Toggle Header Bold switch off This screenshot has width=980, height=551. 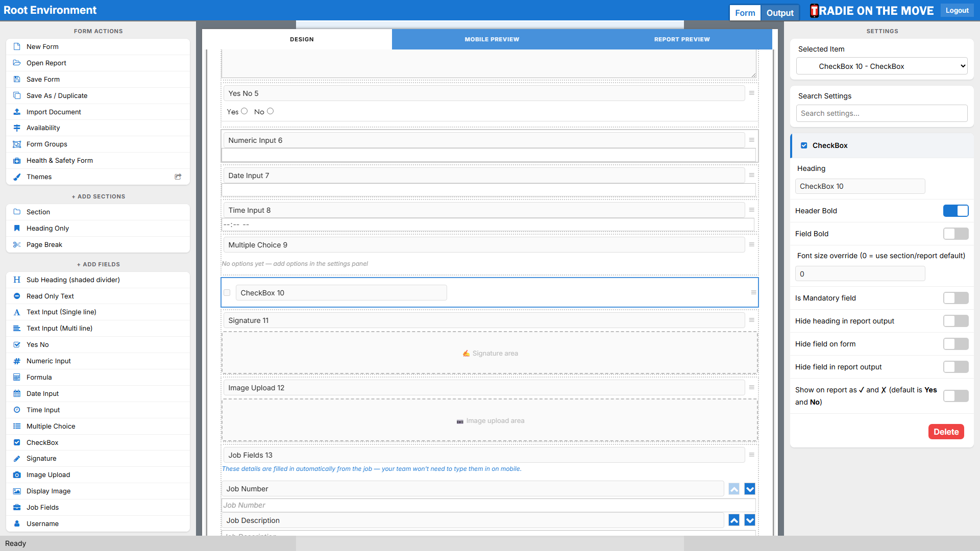click(x=955, y=211)
